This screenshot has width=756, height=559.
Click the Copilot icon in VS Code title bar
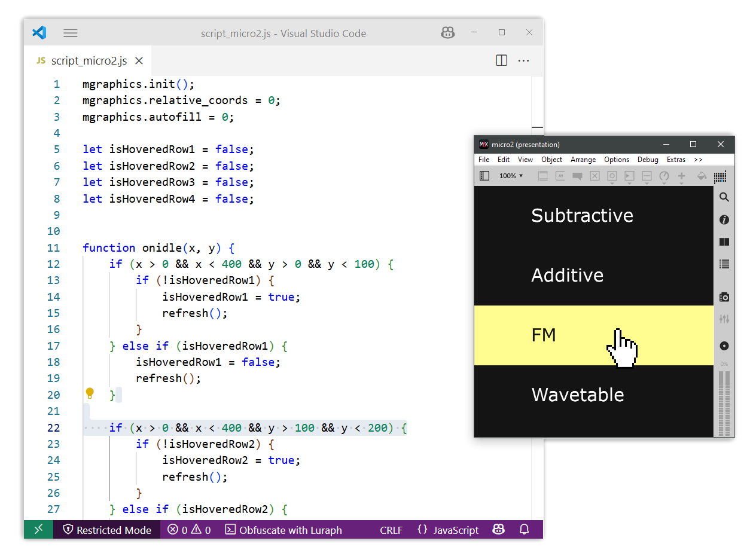tap(447, 33)
